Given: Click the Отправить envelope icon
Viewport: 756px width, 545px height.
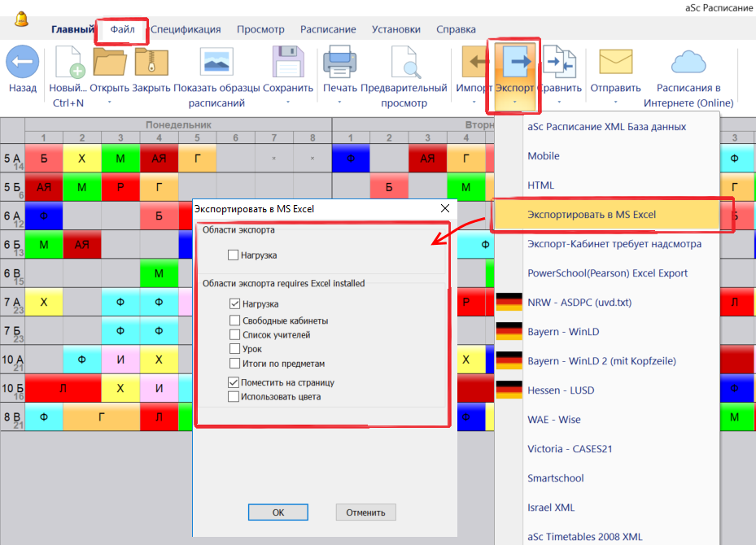Looking at the screenshot, I should tap(615, 63).
